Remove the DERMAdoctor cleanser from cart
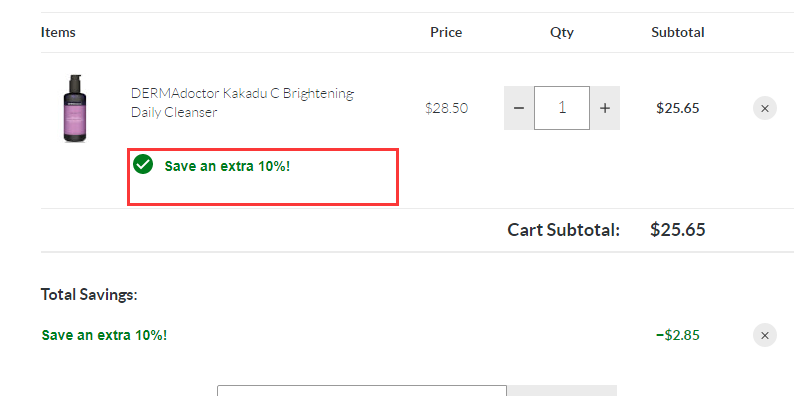This screenshot has height=396, width=807. coord(765,108)
